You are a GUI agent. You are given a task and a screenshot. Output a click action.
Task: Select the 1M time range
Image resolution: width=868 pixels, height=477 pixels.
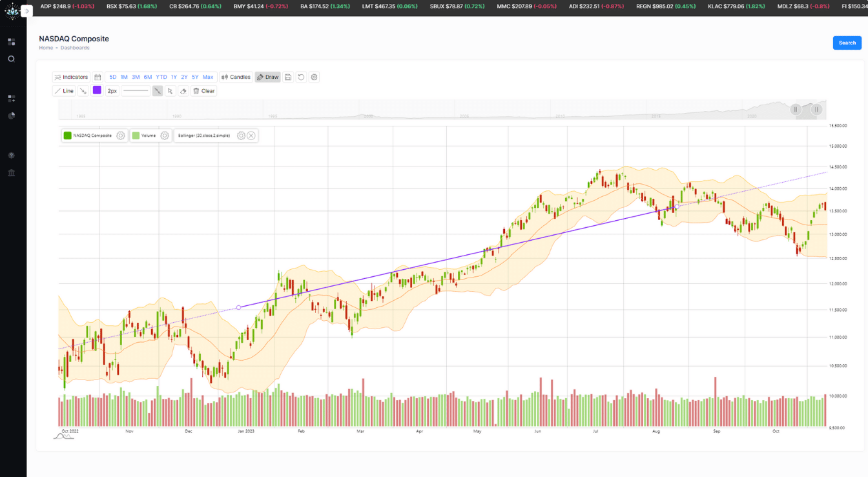124,77
